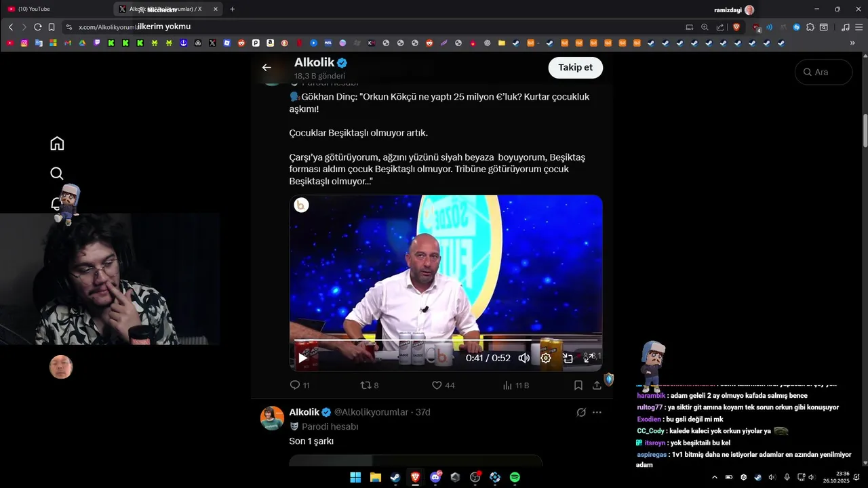
Task: Click the user avatar in X sidebar
Action: [x=61, y=367]
